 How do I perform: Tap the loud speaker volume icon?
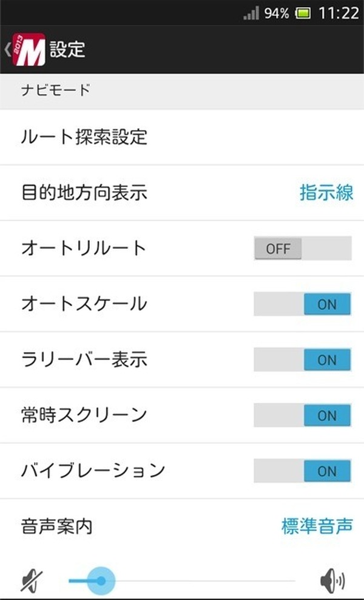pyautogui.click(x=332, y=581)
